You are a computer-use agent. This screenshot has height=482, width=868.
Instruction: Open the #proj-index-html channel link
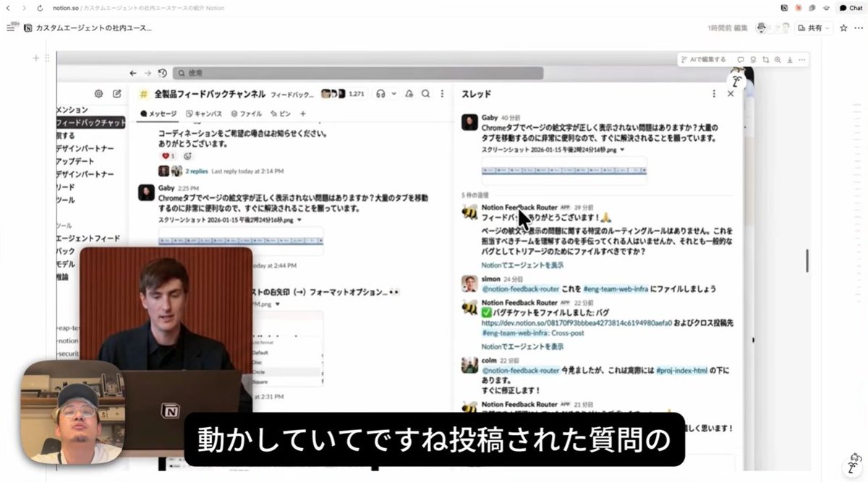pyautogui.click(x=682, y=370)
